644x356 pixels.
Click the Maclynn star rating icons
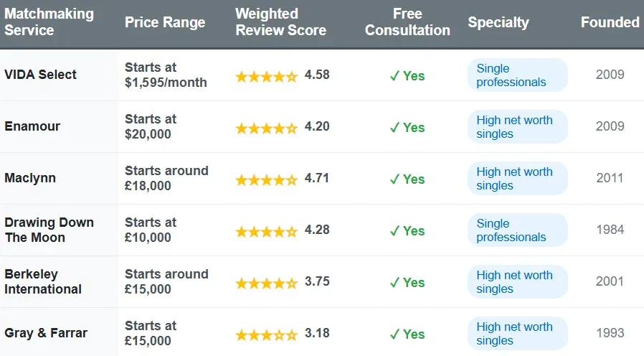pos(266,179)
